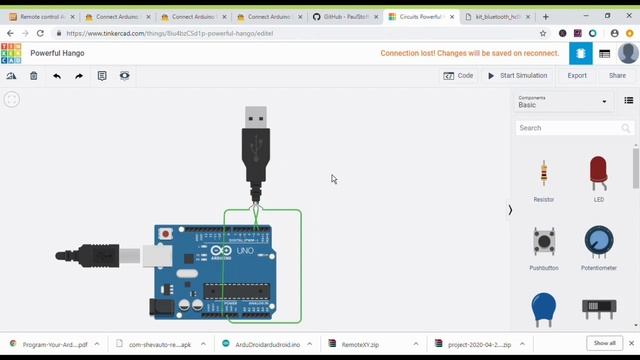Zoom to fit the circuit view
The height and width of the screenshot is (360, 640).
[x=12, y=100]
